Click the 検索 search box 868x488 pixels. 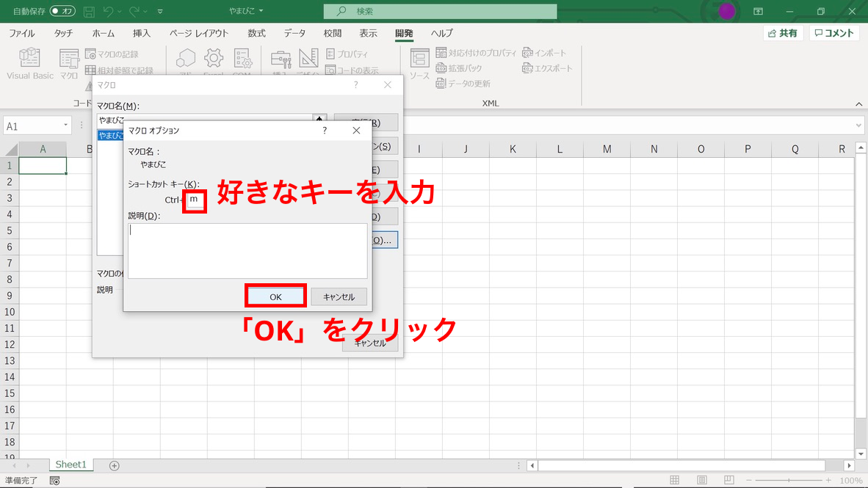coord(441,11)
